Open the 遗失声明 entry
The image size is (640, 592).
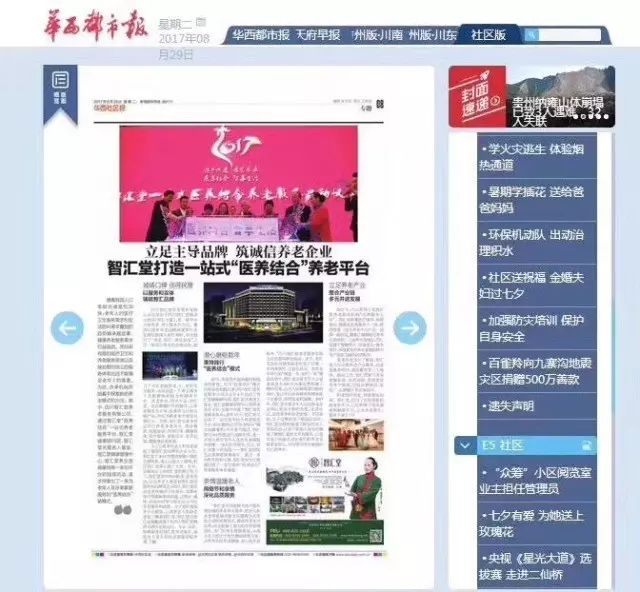(537, 406)
